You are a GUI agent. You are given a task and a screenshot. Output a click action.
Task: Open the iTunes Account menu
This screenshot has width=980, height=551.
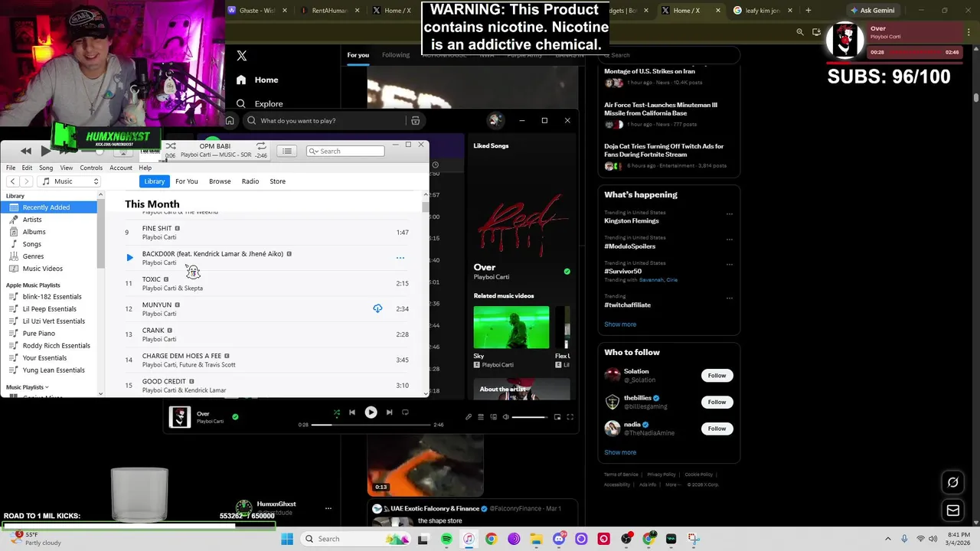click(121, 168)
